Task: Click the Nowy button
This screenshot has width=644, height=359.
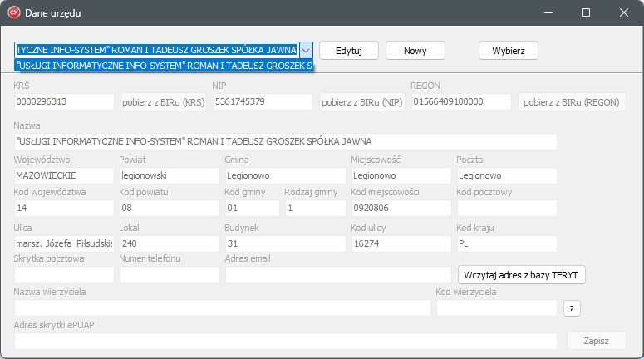Action: [415, 50]
